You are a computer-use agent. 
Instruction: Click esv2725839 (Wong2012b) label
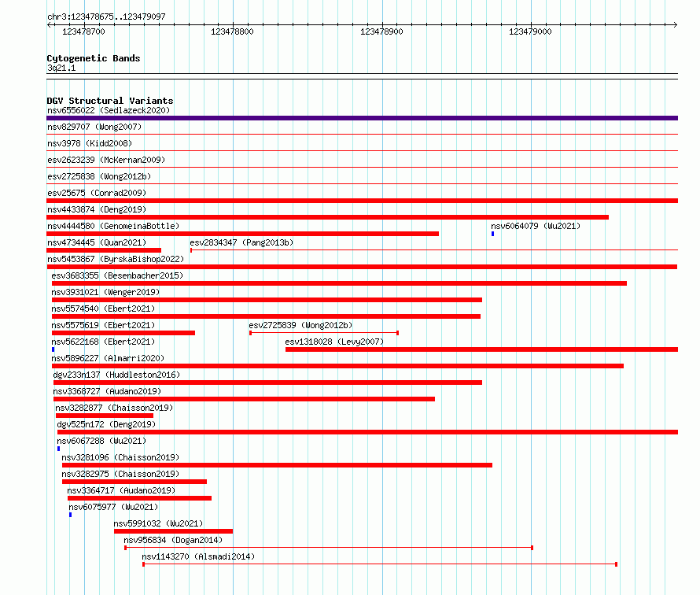click(x=300, y=325)
